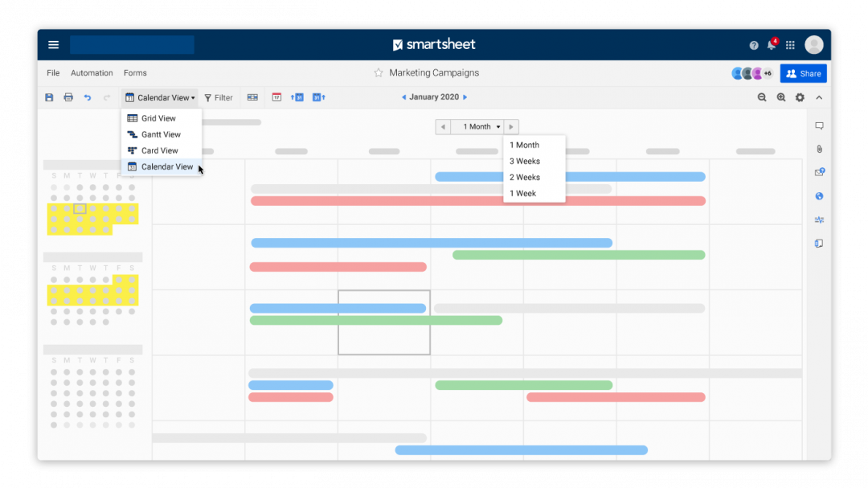Image resolution: width=868 pixels, height=488 pixels.
Task: Click the Share button
Action: [x=803, y=72]
